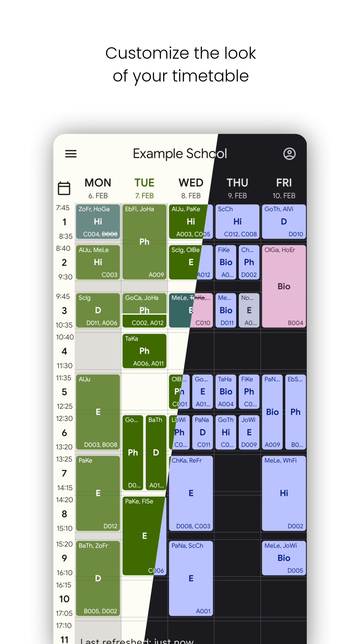This screenshot has height=644, width=362.
Task: Open the hamburger navigation menu
Action: (71, 154)
